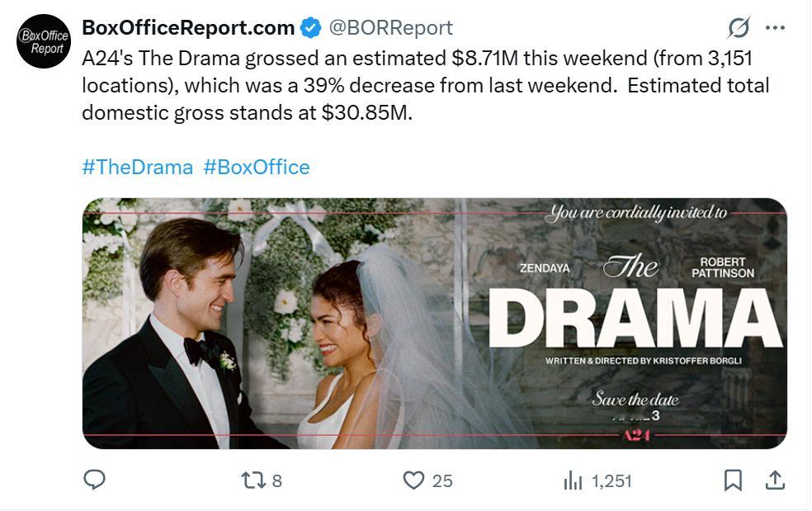The width and height of the screenshot is (812, 511).
Task: Click the @BORReport handle
Action: (391, 28)
